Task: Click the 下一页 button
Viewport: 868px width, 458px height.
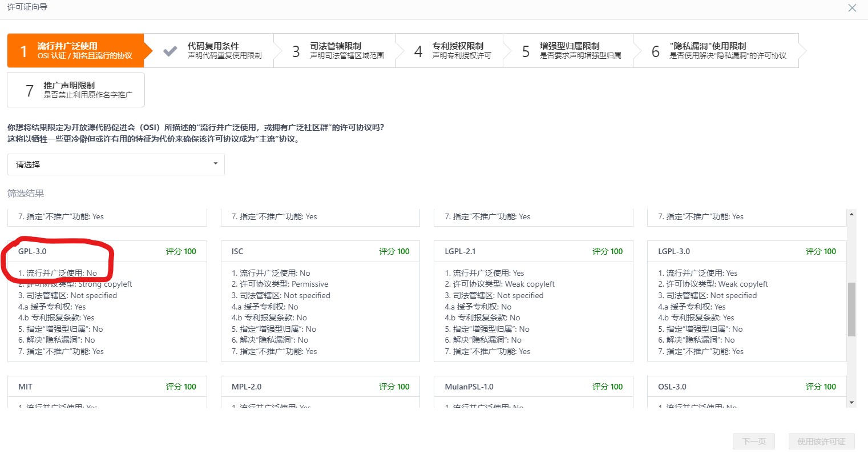Action: (753, 441)
